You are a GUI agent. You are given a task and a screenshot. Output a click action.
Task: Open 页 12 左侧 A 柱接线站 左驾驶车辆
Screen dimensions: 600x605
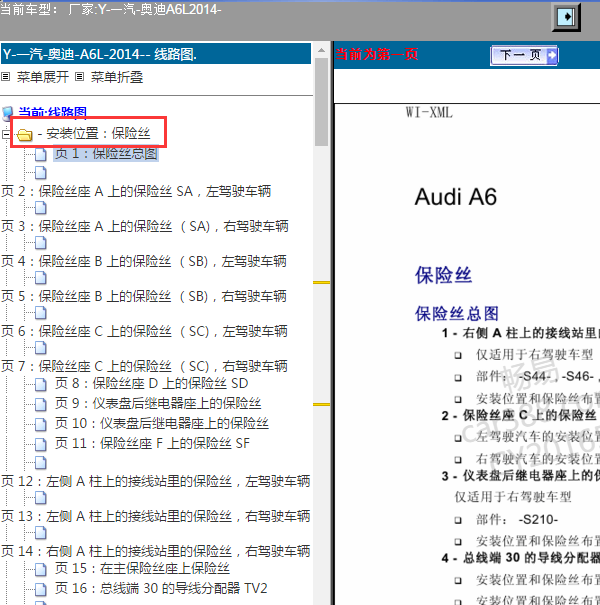tap(155, 482)
